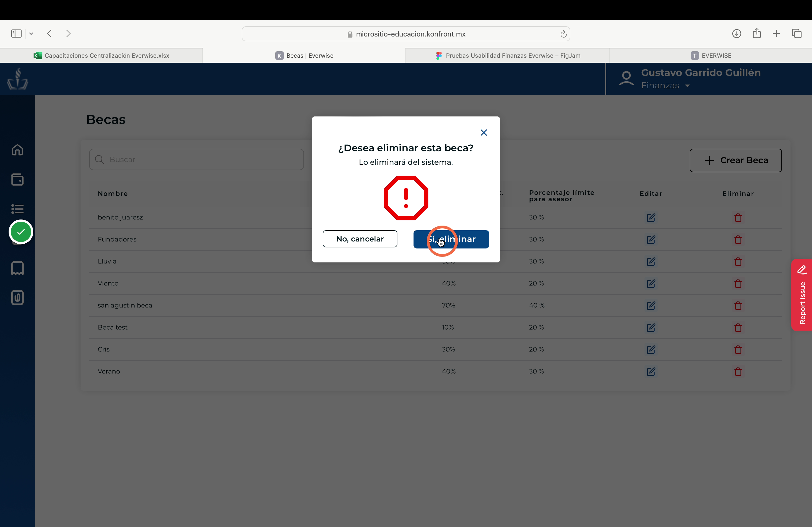
Task: Delete the 'Beca test' trash icon
Action: click(x=738, y=328)
